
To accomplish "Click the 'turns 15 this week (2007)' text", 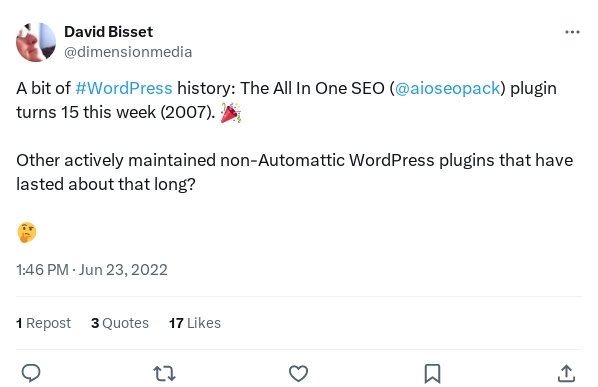I will 116,112.
